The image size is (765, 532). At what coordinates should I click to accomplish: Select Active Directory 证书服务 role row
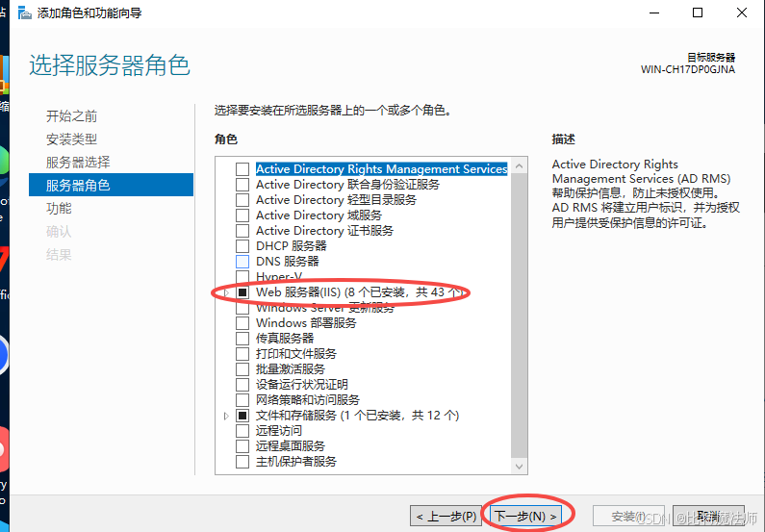[324, 231]
